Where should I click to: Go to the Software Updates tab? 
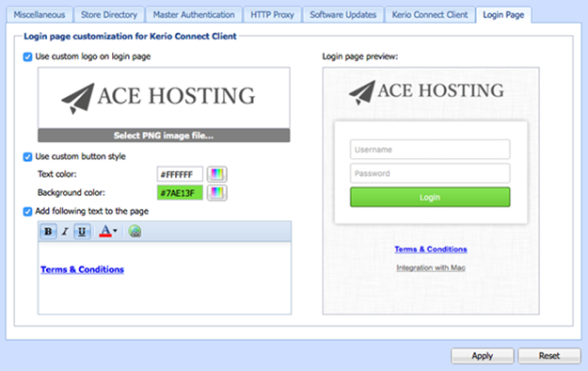coord(342,15)
